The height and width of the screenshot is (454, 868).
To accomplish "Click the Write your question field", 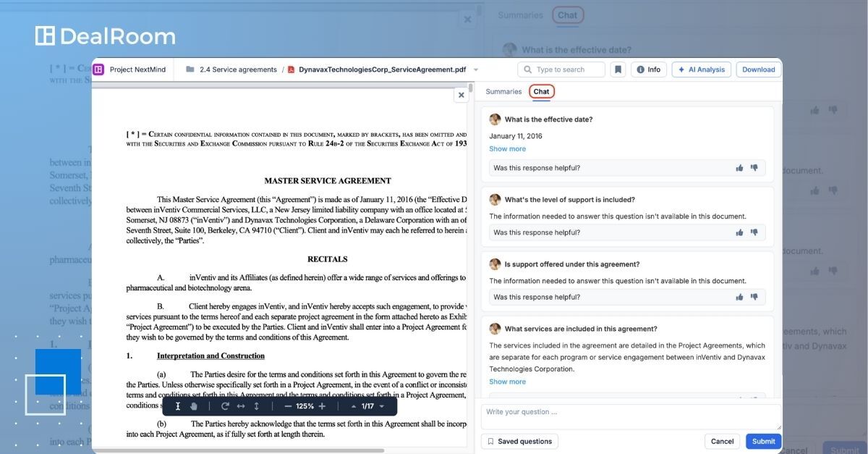I will click(x=631, y=416).
